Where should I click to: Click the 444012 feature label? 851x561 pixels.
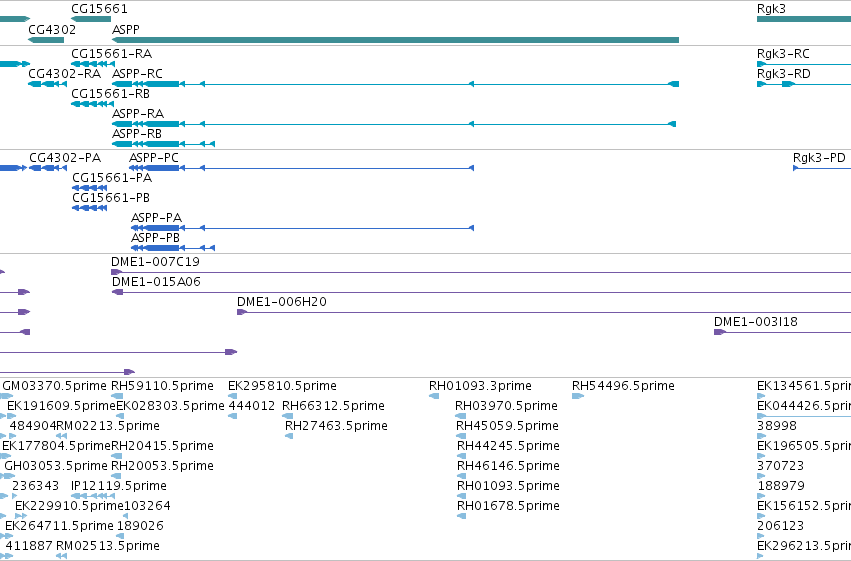click(252, 406)
